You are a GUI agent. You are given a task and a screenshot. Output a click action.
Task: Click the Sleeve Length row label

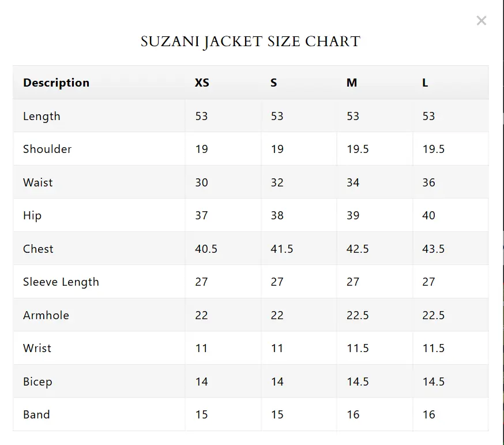tap(61, 282)
